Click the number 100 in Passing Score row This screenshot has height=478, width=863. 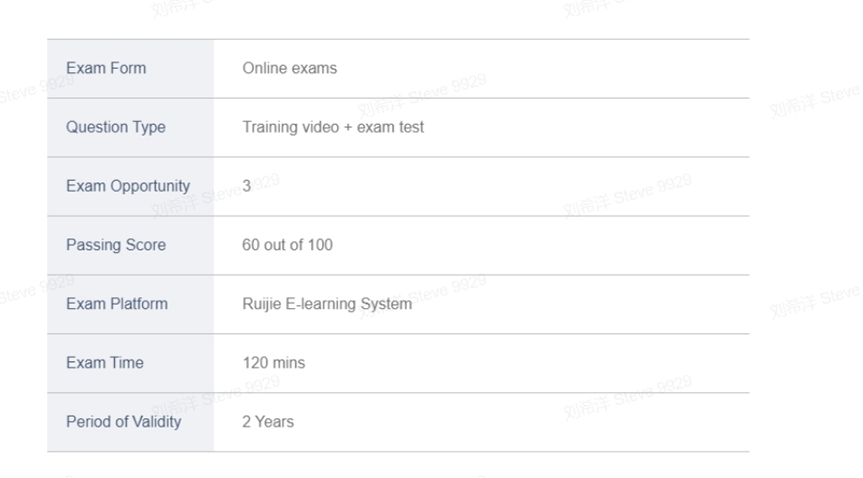coord(320,245)
